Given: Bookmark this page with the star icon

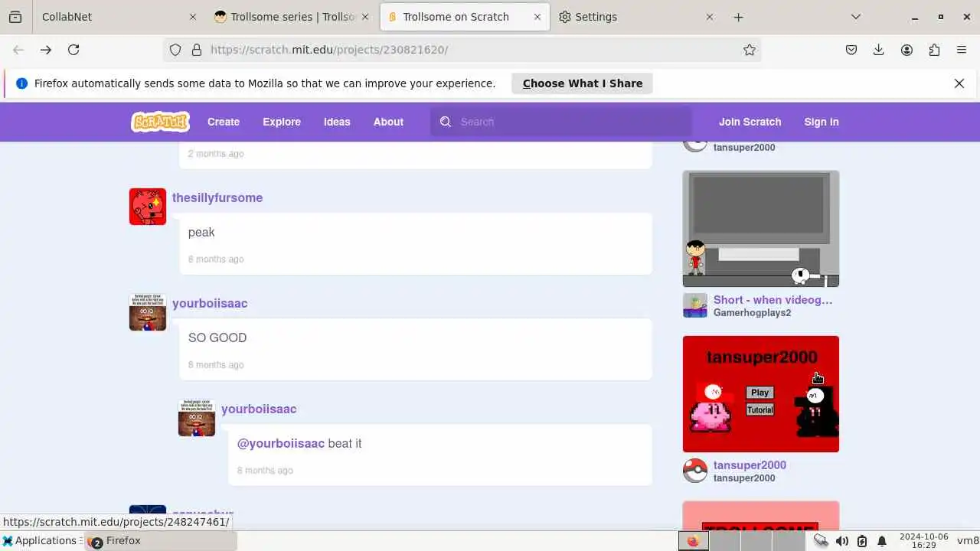Looking at the screenshot, I should [x=750, y=50].
